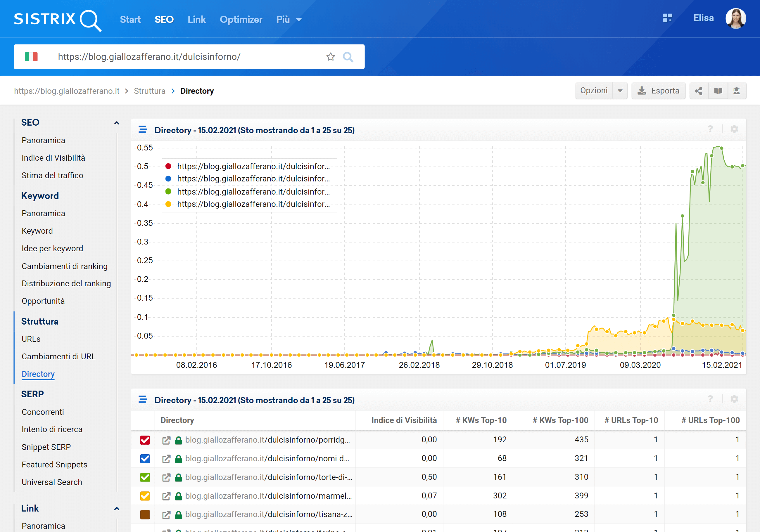Open tisana-z... directory external link icon

click(x=166, y=514)
